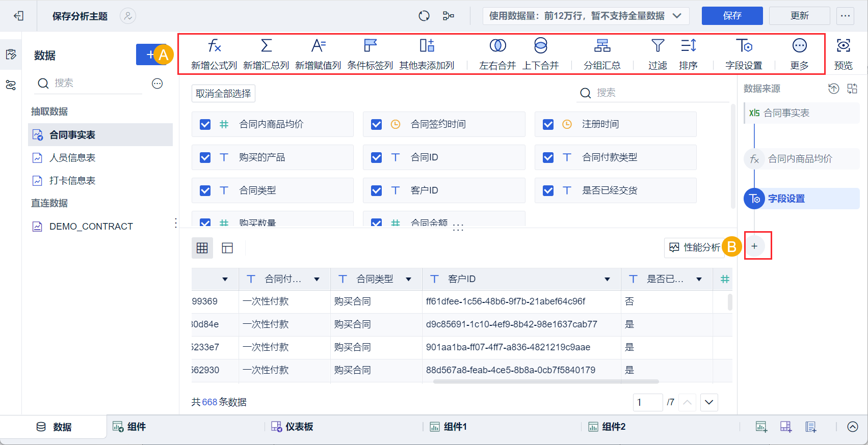This screenshot has height=445, width=868.
Task: Click the 预览 preview icon
Action: pyautogui.click(x=844, y=46)
